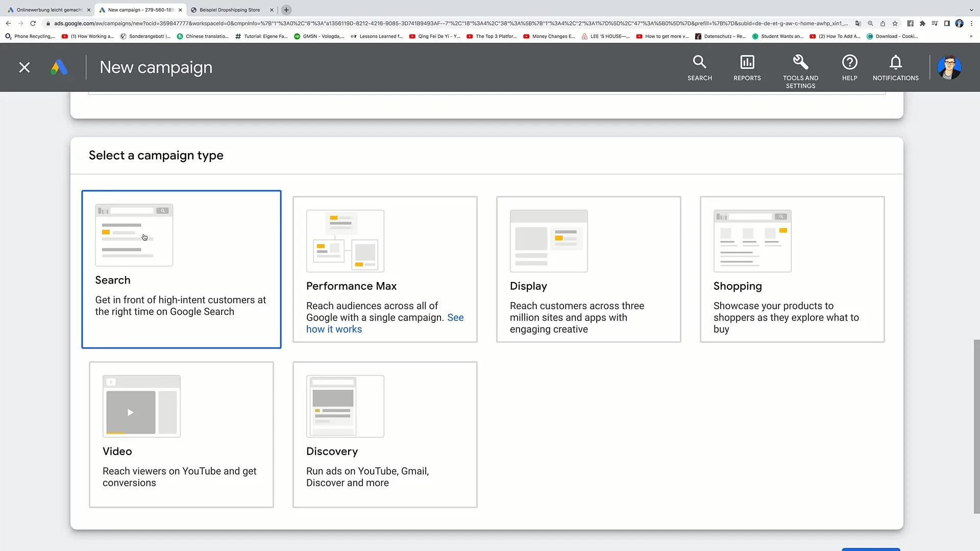Open the Top 3 Platfor... bookmark
Image resolution: width=980 pixels, height=551 pixels.
(x=492, y=36)
